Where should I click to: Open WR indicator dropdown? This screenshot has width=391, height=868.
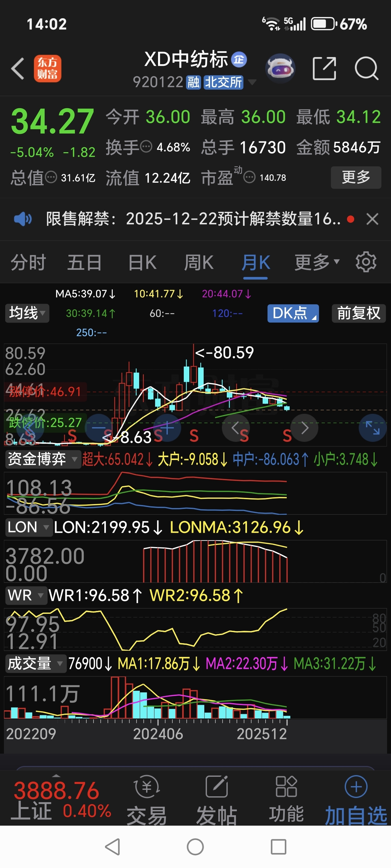26,595
